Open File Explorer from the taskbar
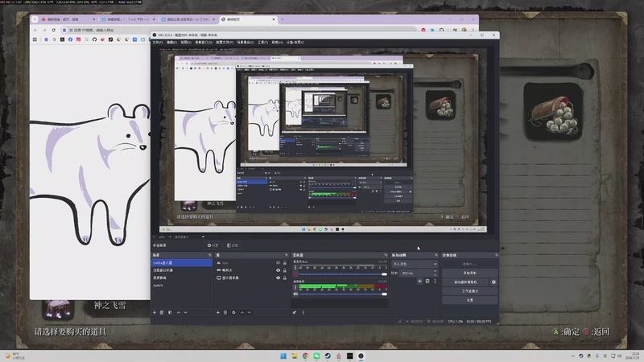The height and width of the screenshot is (362, 644). 295,356
